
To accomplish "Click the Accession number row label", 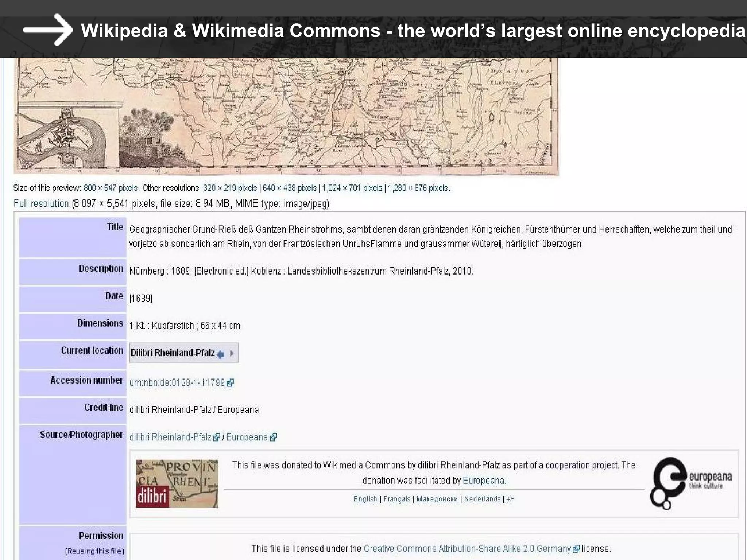I will click(x=86, y=380).
